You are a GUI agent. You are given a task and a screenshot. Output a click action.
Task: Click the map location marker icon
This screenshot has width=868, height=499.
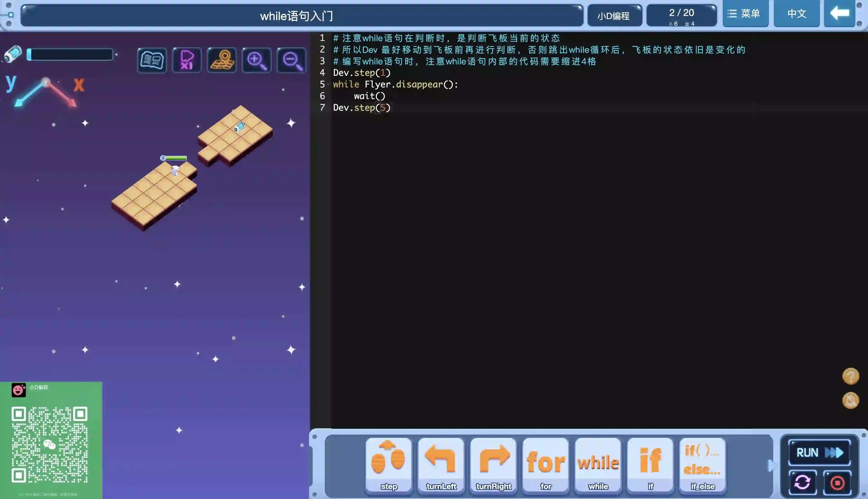[x=222, y=60]
